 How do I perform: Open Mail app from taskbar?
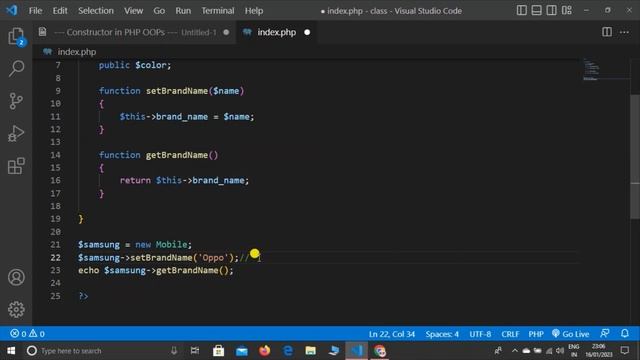[242, 351]
